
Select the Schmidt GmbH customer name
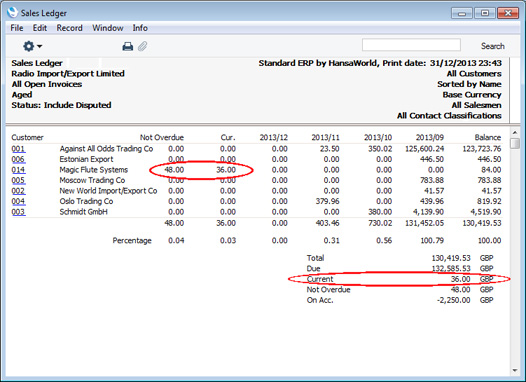tap(84, 212)
